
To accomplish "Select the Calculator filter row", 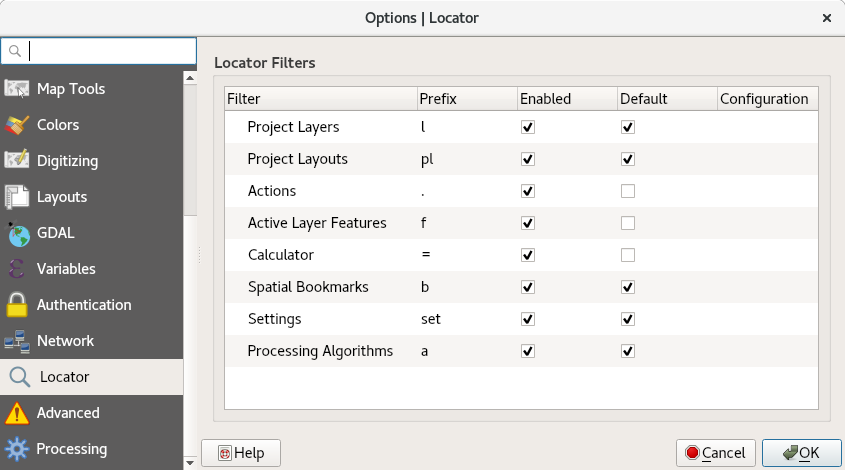I will click(521, 255).
